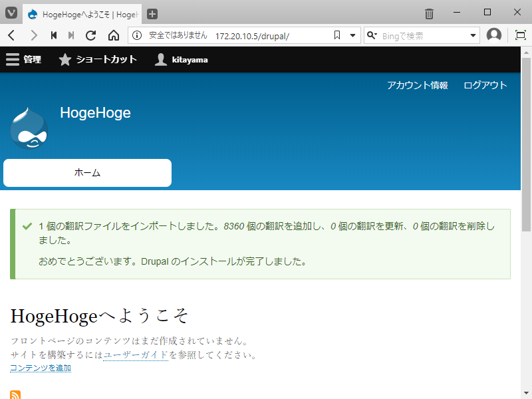Open the address bar history dropdown

coord(352,35)
